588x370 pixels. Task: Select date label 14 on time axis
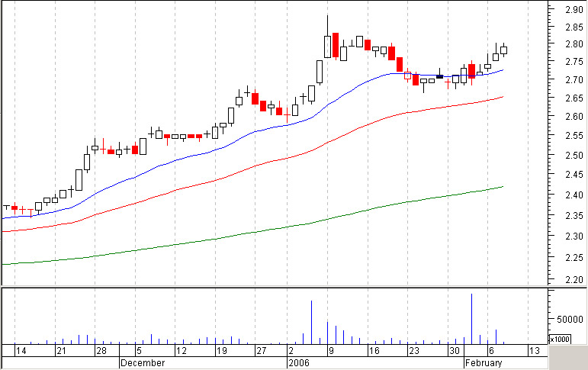(x=21, y=351)
